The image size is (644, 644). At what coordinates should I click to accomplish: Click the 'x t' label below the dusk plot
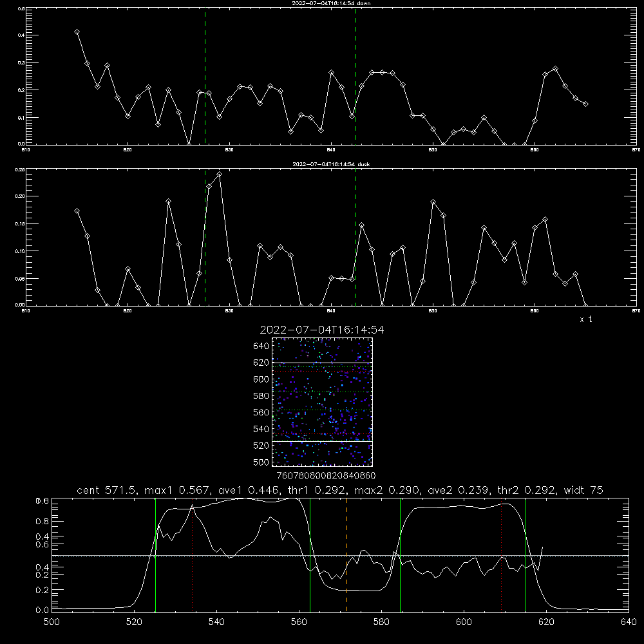click(585, 319)
